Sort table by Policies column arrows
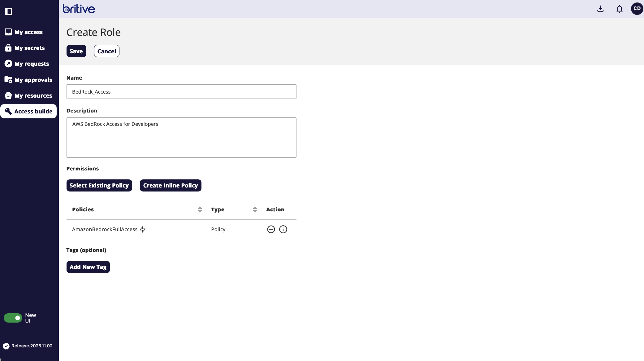Image resolution: width=644 pixels, height=361 pixels. coord(200,209)
